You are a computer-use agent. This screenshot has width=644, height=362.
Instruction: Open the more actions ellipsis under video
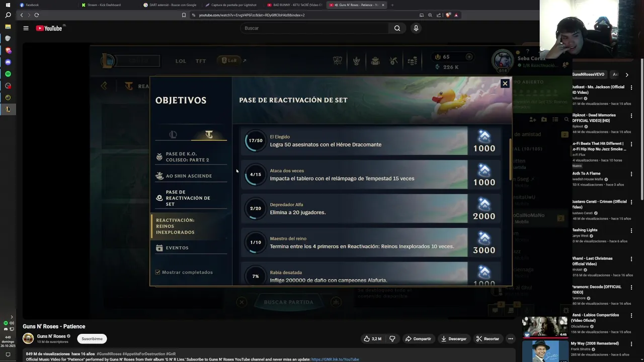(511, 339)
